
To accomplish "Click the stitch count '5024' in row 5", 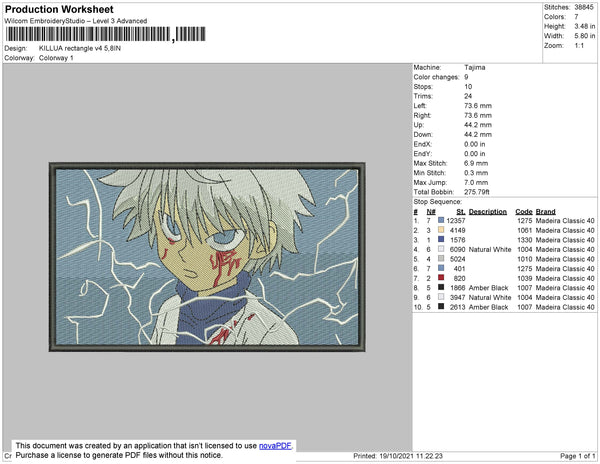I will (x=458, y=259).
